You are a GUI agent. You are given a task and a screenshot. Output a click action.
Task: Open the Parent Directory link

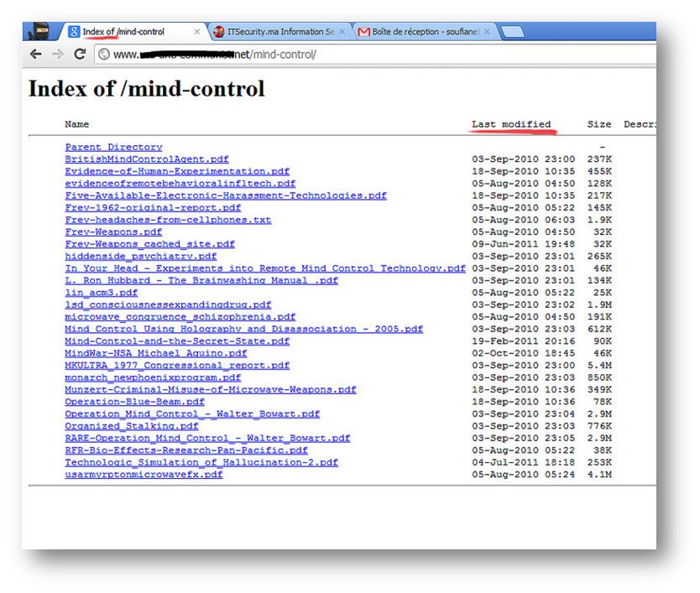pos(113,147)
